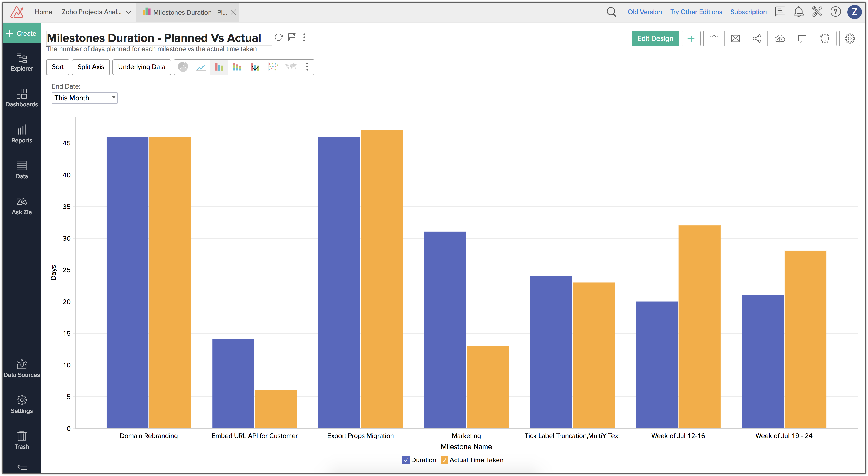Click the orange Marketing actual time bar
This screenshot has width=868, height=476.
coord(488,387)
